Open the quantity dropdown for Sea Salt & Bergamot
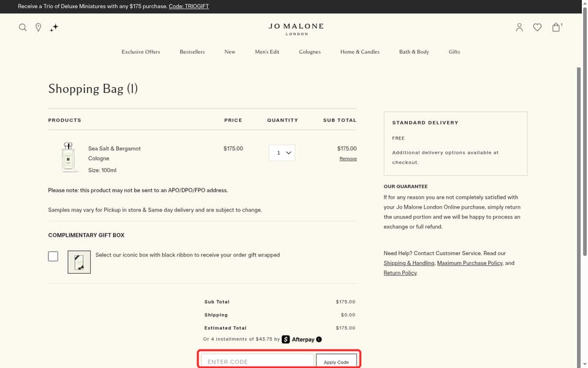This screenshot has width=588, height=368. [282, 153]
